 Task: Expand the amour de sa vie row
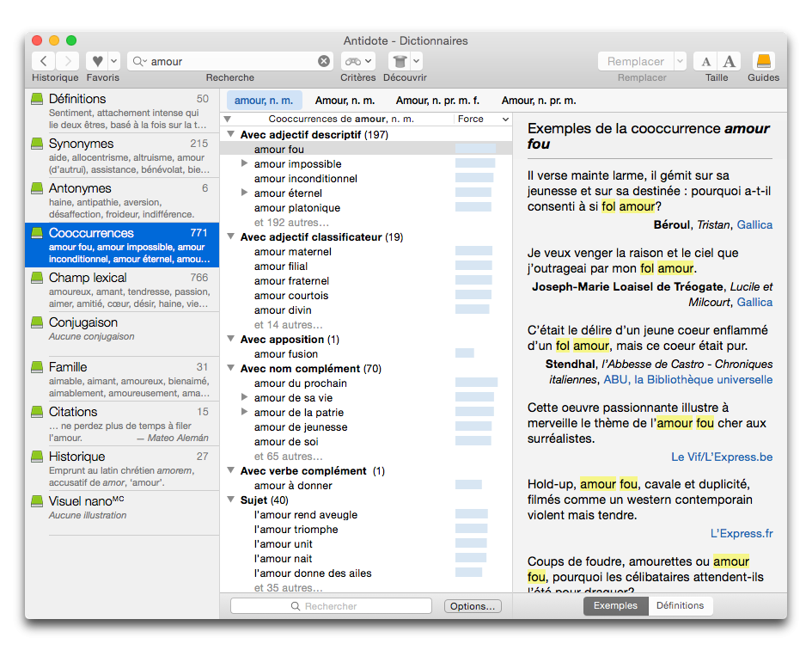244,397
